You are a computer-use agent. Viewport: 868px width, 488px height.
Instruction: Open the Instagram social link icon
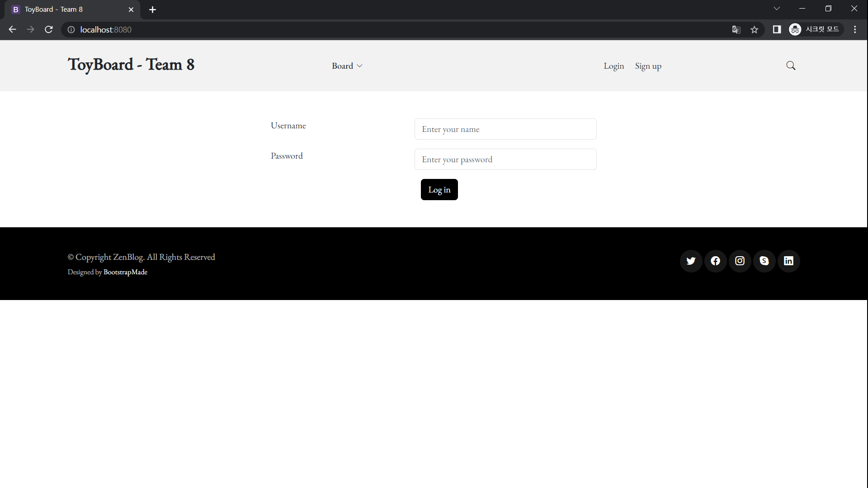click(740, 261)
